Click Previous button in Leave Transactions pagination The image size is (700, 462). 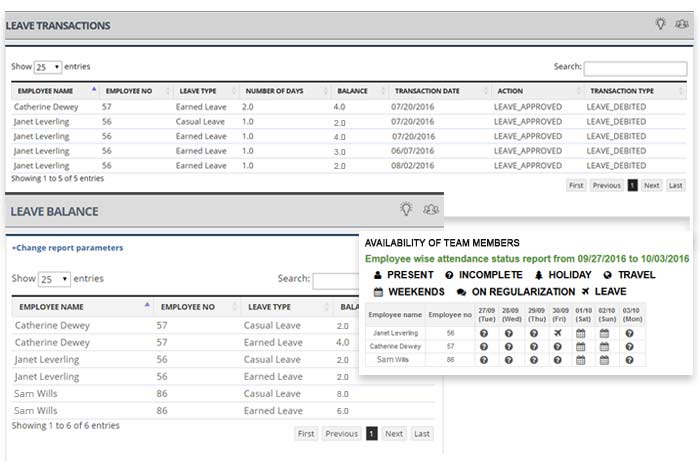[606, 185]
